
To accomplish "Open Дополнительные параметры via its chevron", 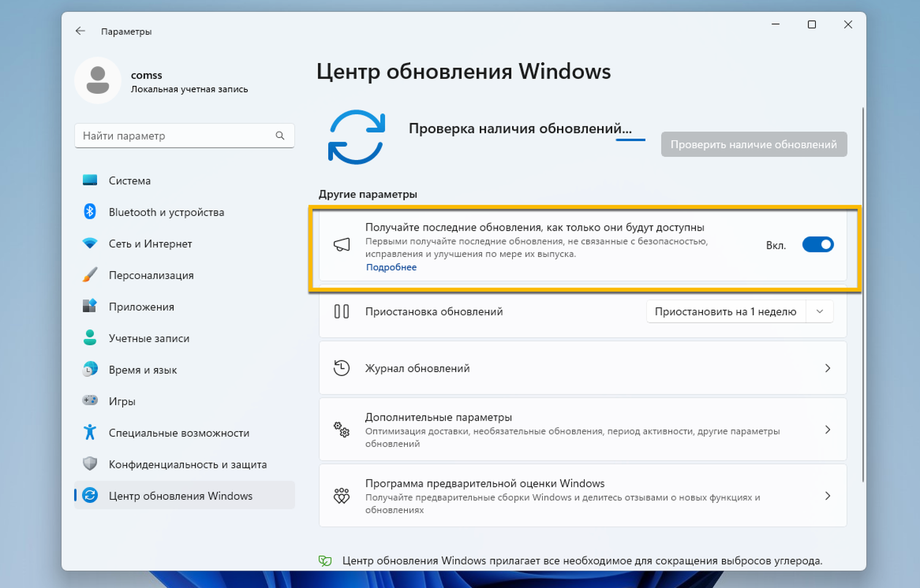I will (x=827, y=429).
